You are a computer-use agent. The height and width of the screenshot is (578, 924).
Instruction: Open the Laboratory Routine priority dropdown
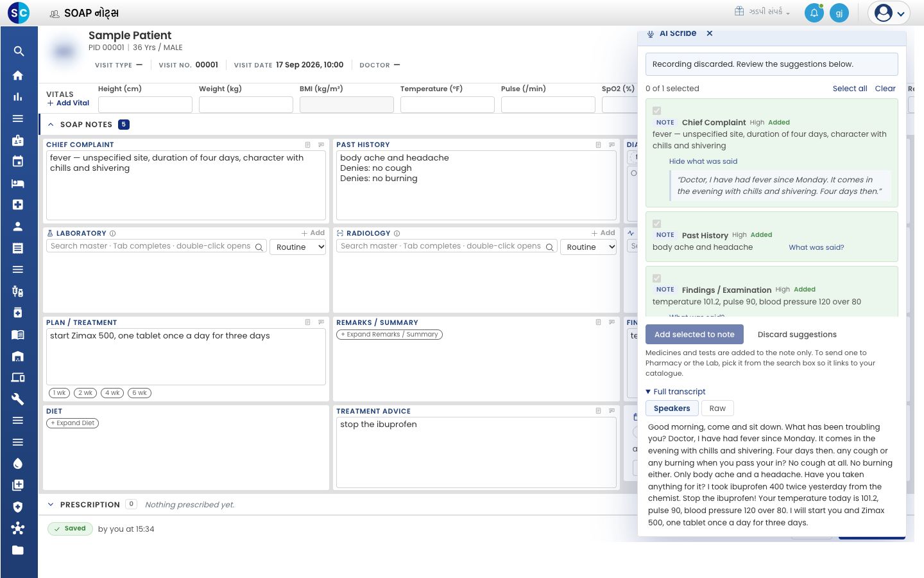tap(298, 247)
